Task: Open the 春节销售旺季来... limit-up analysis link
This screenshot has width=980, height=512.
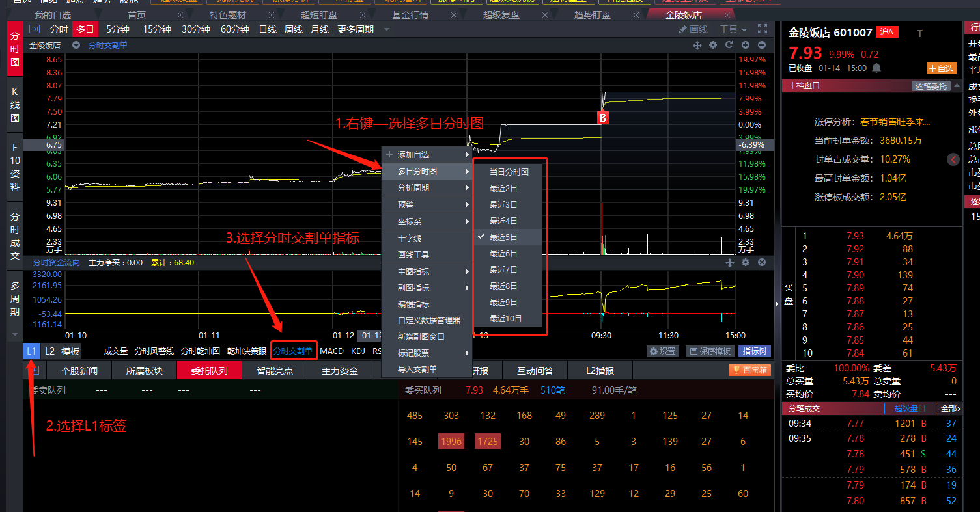Action: pos(895,121)
